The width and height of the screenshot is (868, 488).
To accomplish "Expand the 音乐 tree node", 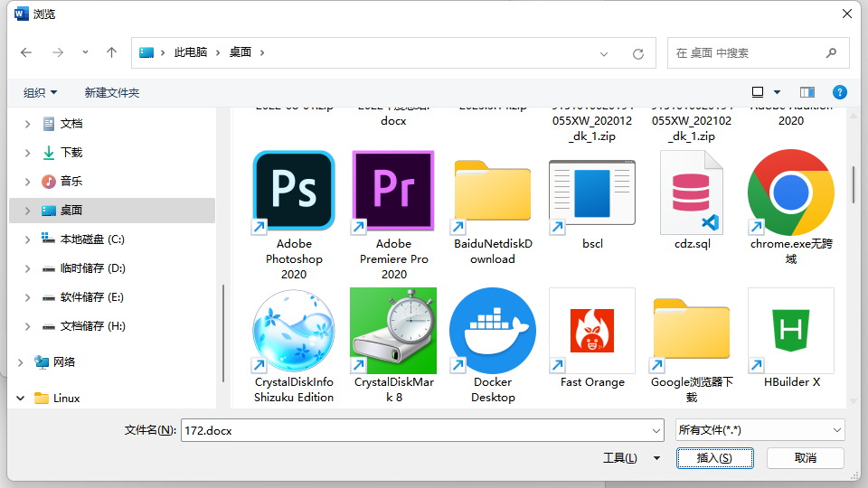I will (28, 182).
